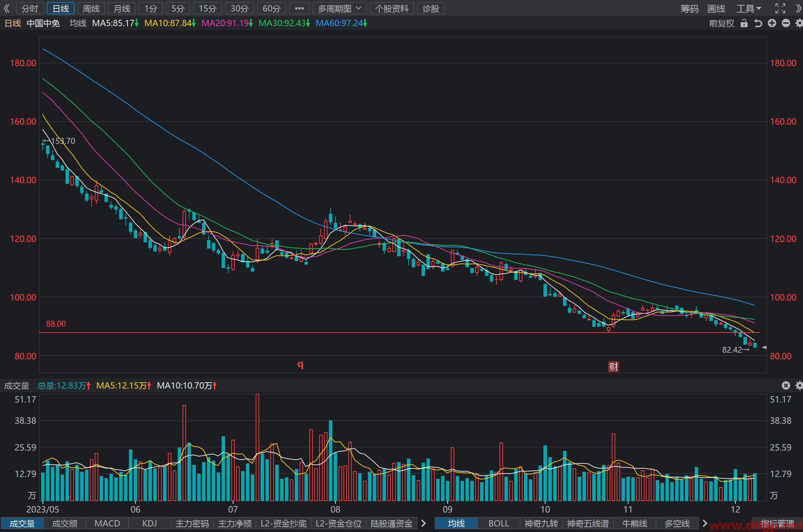Switch to 成交额 turnover indicator
This screenshot has height=532, width=803.
click(x=65, y=523)
